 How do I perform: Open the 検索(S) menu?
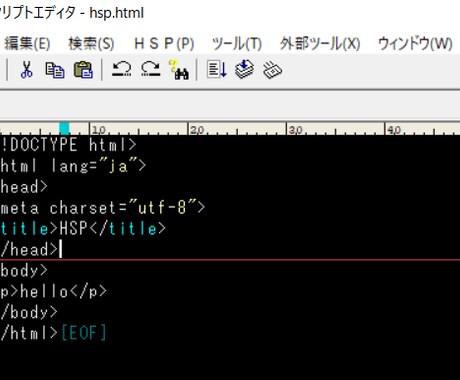point(91,44)
